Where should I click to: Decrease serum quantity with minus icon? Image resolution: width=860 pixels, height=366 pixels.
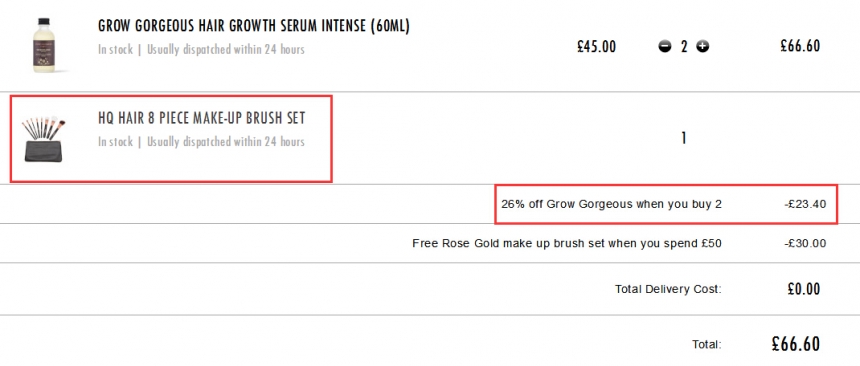665,47
